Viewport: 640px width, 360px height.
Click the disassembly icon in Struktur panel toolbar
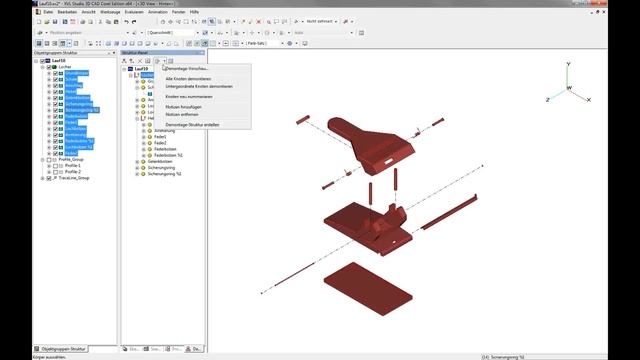[157, 61]
